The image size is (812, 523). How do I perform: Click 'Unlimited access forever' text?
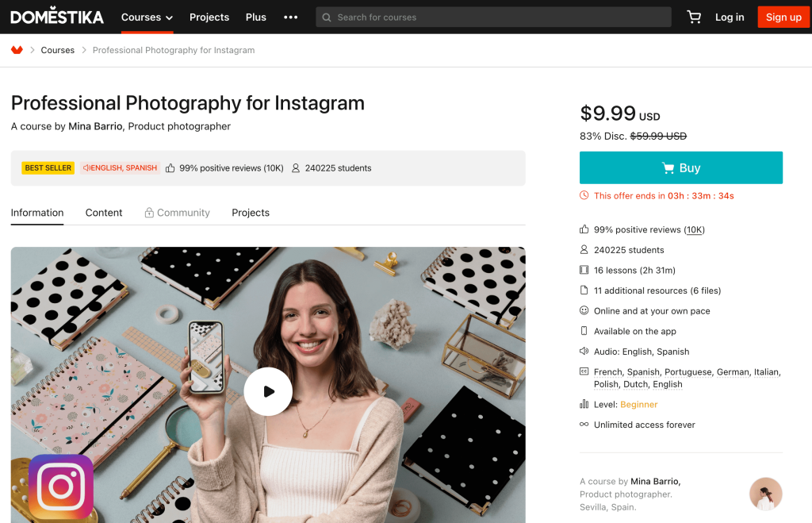point(644,425)
